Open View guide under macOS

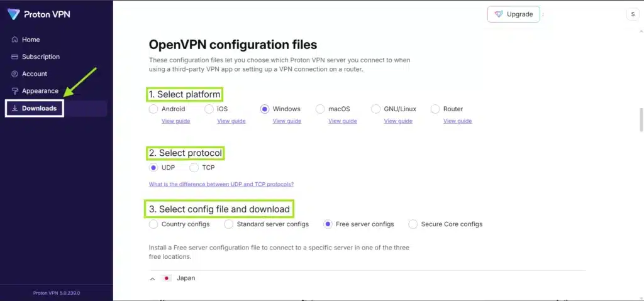click(x=343, y=121)
